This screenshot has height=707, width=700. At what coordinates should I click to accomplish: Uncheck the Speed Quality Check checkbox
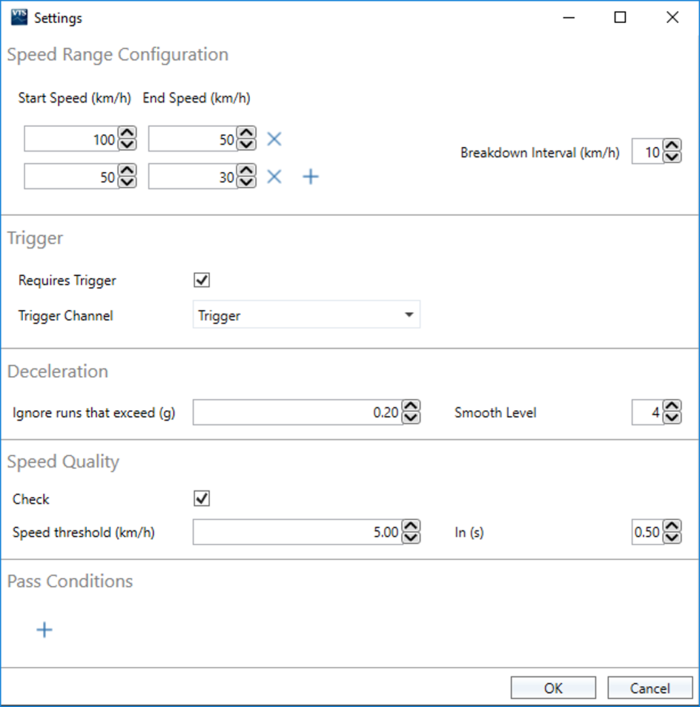tap(202, 499)
